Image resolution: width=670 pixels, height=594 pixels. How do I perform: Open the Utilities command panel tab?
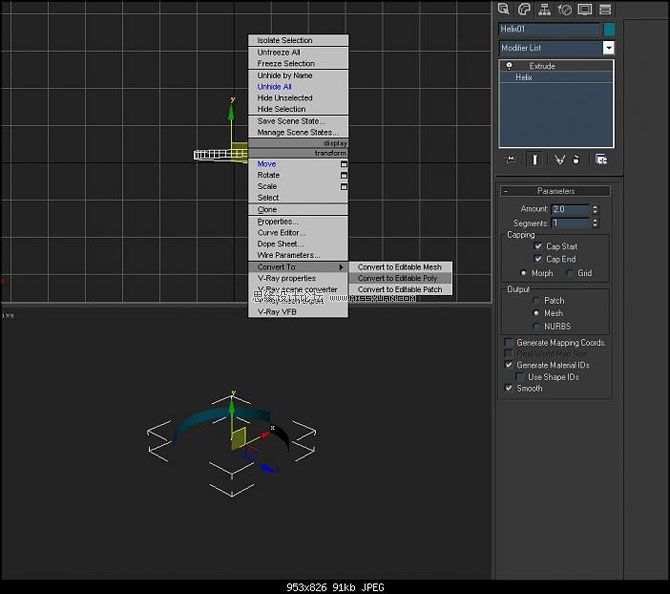coord(605,9)
